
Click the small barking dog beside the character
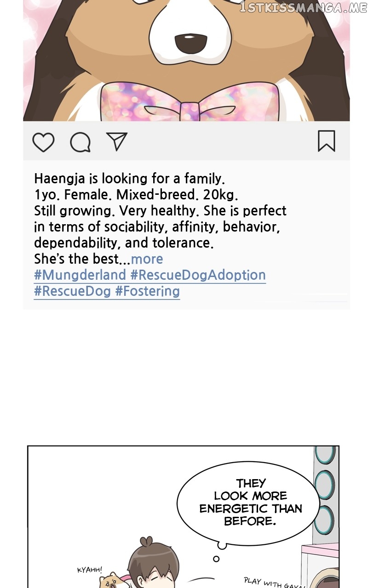[x=111, y=581]
